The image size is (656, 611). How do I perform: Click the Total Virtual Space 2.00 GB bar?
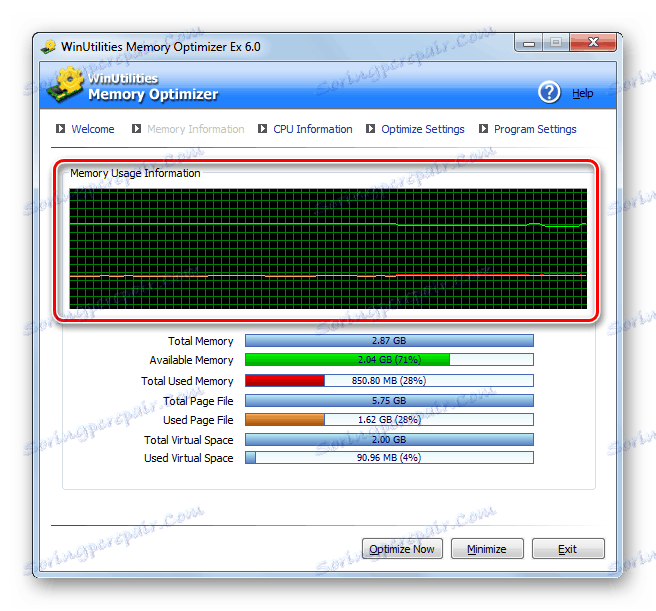coord(389,439)
